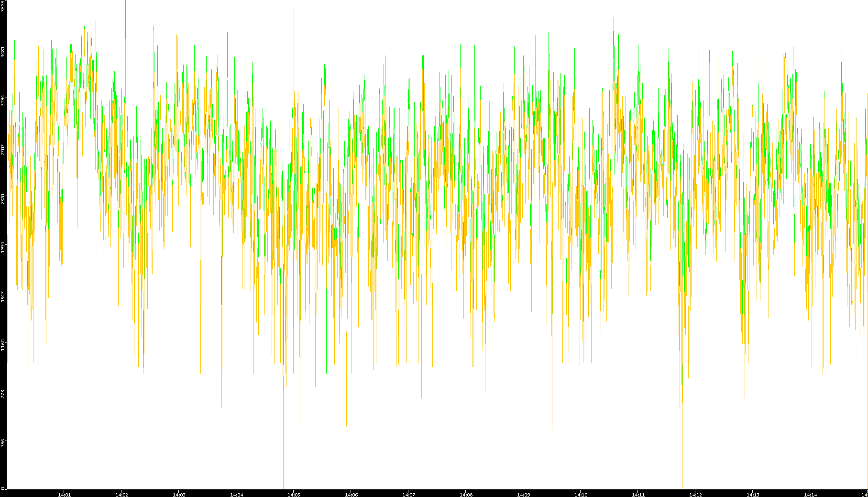Click the 3868 value on the vertical axis

click(3, 6)
